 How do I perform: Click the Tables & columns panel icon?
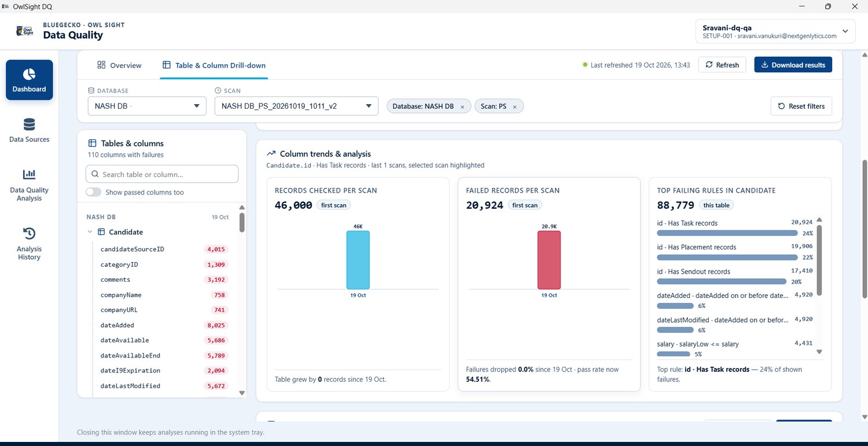(x=92, y=143)
